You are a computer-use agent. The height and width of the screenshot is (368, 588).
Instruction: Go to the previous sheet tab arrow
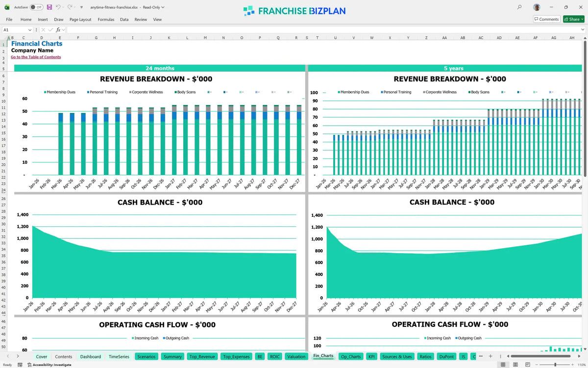pos(8,356)
